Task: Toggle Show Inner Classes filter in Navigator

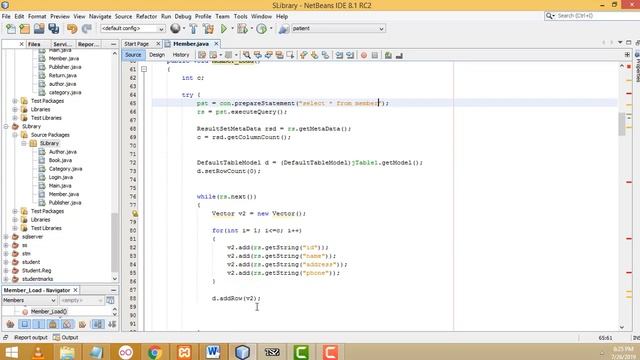Action: [67, 324]
